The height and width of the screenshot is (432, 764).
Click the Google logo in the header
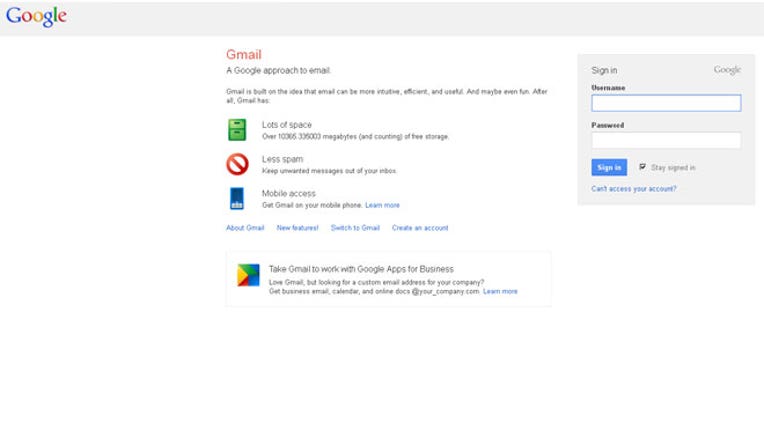pyautogui.click(x=37, y=16)
